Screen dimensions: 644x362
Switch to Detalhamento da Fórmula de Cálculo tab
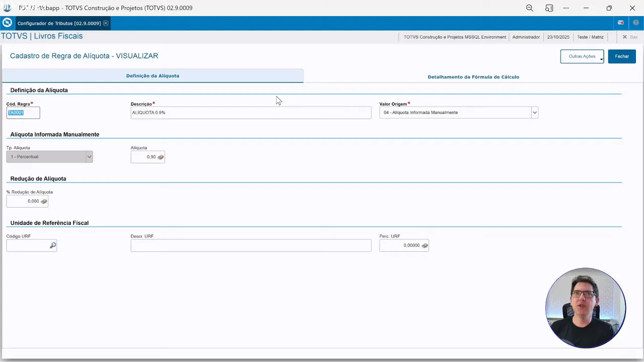coord(473,77)
